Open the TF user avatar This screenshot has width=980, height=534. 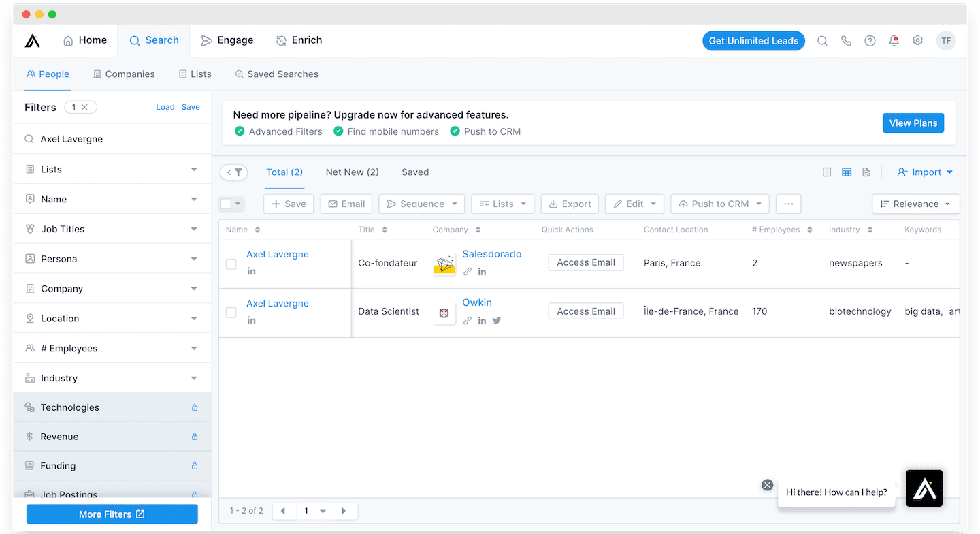tap(946, 41)
